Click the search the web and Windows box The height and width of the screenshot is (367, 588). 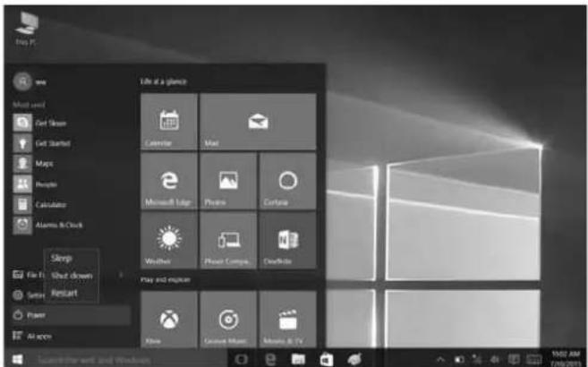[x=130, y=360]
